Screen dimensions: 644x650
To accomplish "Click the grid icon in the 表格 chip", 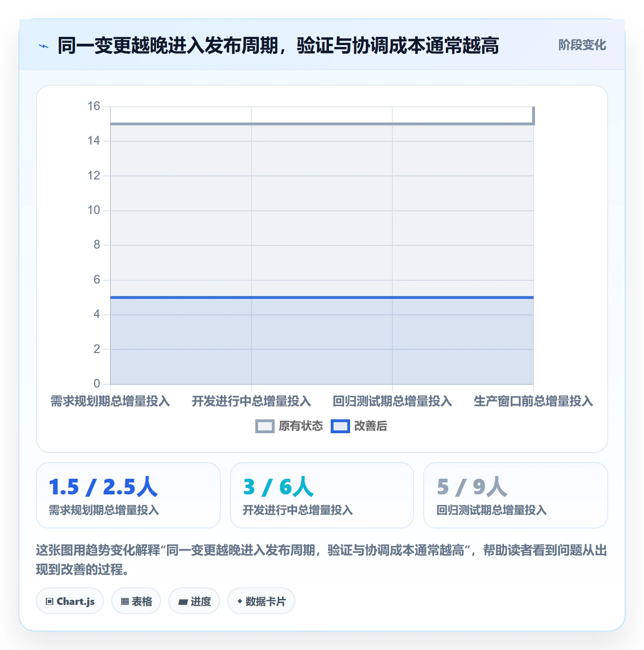I will [x=125, y=602].
